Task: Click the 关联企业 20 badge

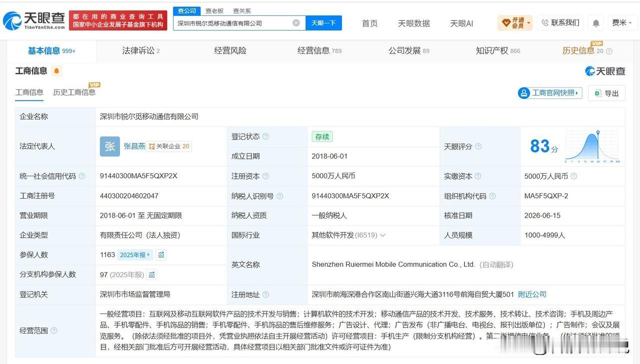Action: click(x=169, y=146)
